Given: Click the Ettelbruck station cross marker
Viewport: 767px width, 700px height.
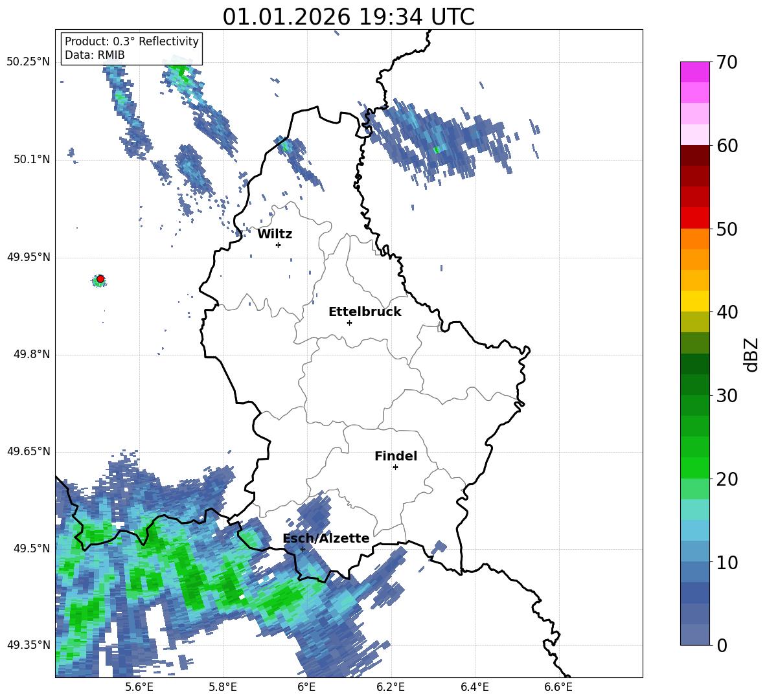Looking at the screenshot, I should pyautogui.click(x=349, y=322).
